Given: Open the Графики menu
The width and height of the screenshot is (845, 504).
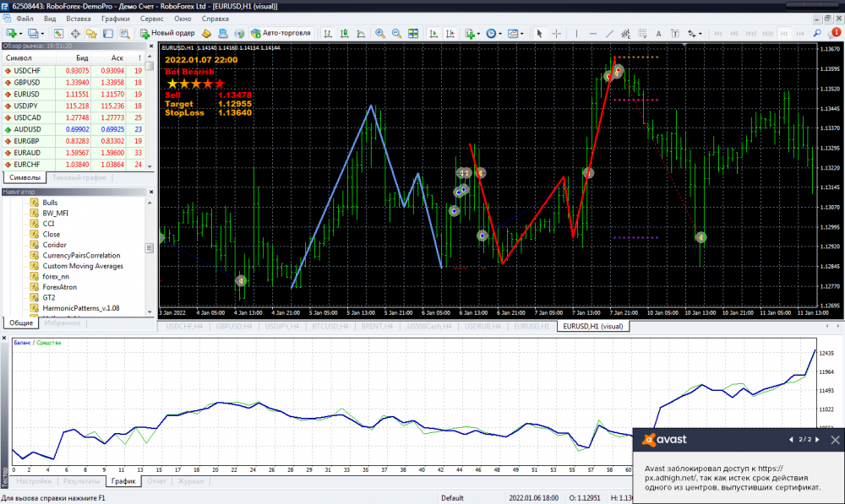Looking at the screenshot, I should pos(115,19).
